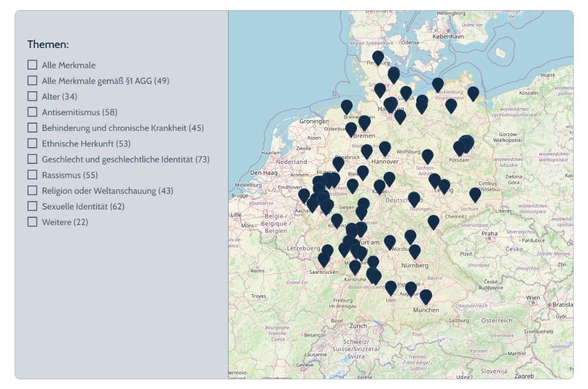Select the northeastern pin near Greifswald
Viewport: 588px width, 389px height.
click(473, 94)
